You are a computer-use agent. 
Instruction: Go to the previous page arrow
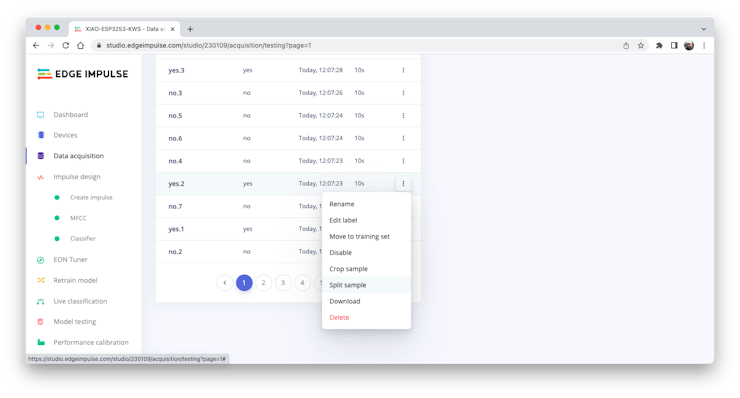tap(225, 283)
